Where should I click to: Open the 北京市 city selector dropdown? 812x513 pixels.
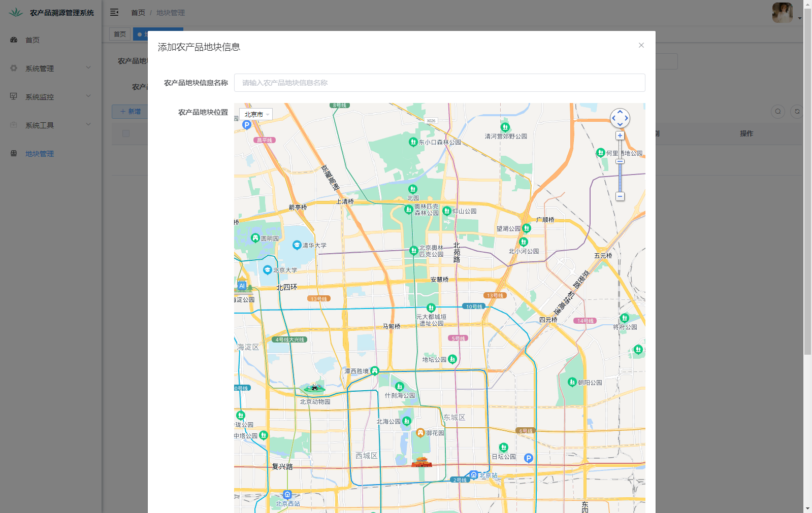point(256,114)
